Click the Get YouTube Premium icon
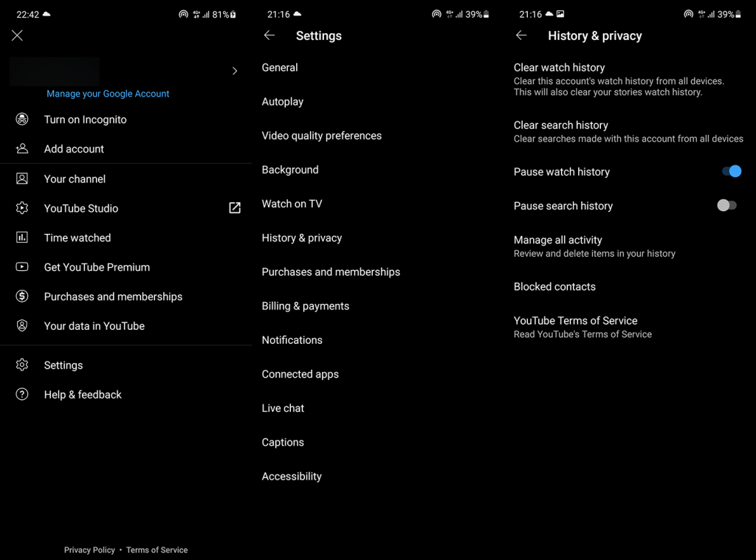The width and height of the screenshot is (756, 560). coord(22,266)
